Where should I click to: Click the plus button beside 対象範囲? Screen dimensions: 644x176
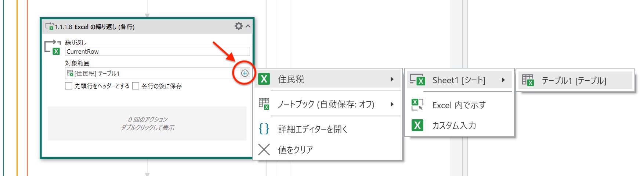click(x=245, y=73)
